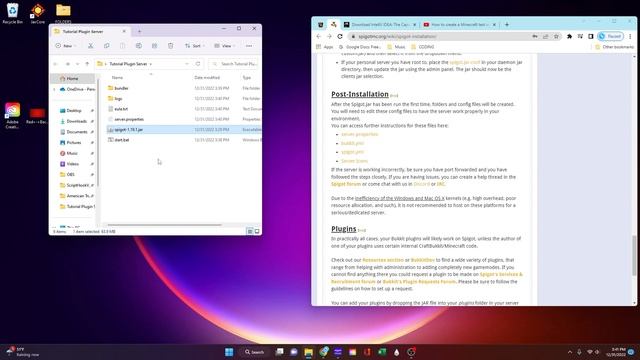Open the CODING bookmark folder

tap(422, 47)
